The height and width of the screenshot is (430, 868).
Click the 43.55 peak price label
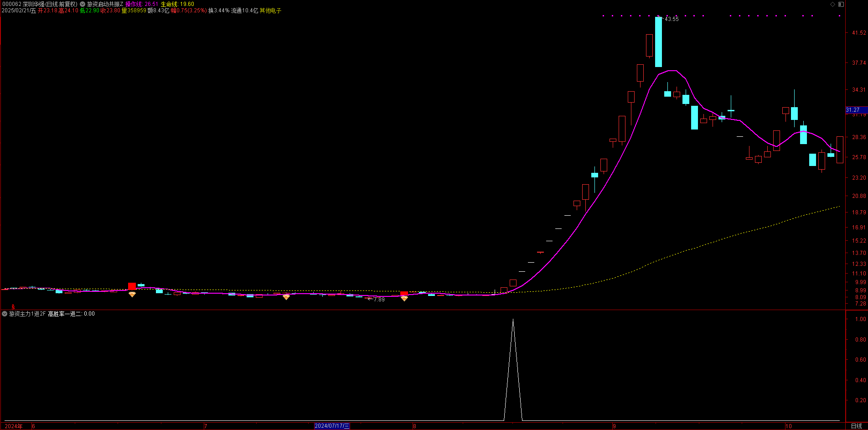(672, 19)
